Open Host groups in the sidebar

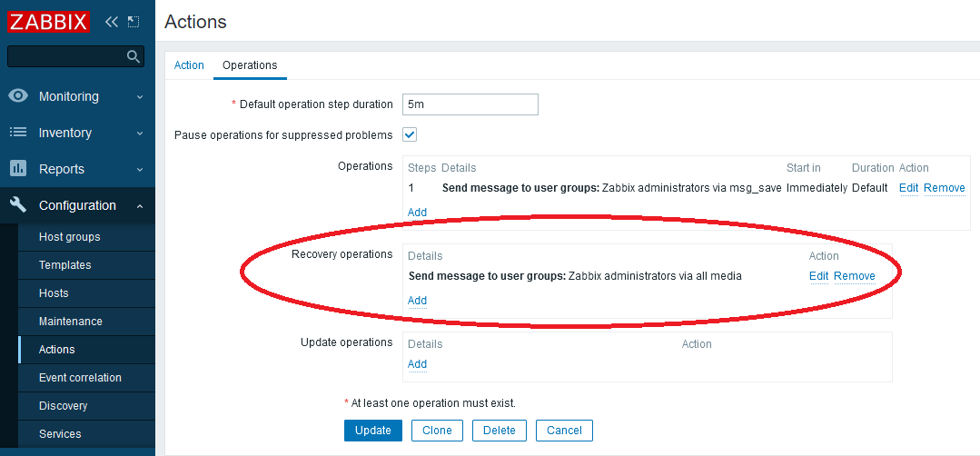click(x=69, y=237)
